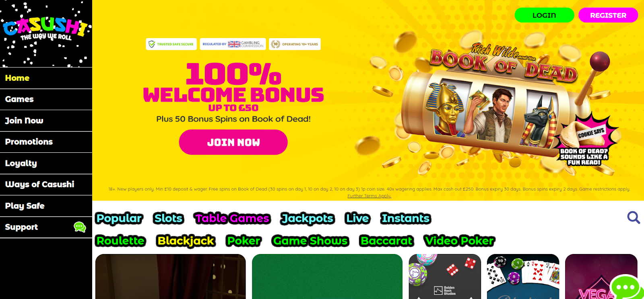Click the green LOGIN button
644x299 pixels.
click(x=544, y=15)
